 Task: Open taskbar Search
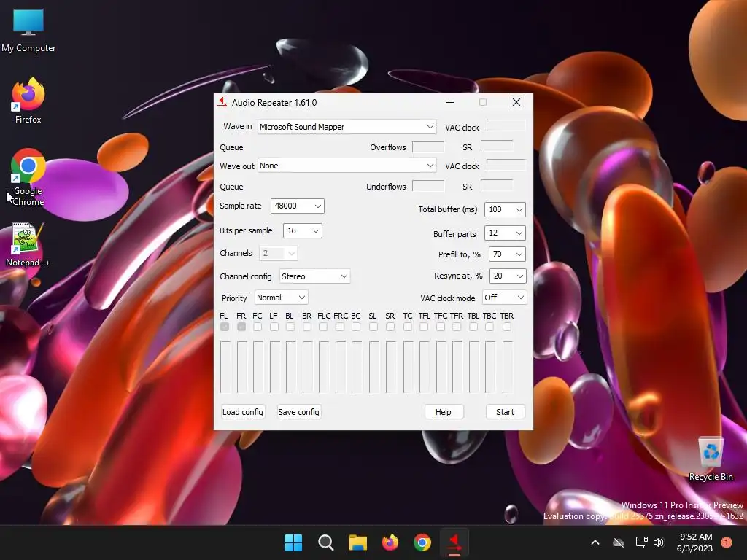point(326,542)
